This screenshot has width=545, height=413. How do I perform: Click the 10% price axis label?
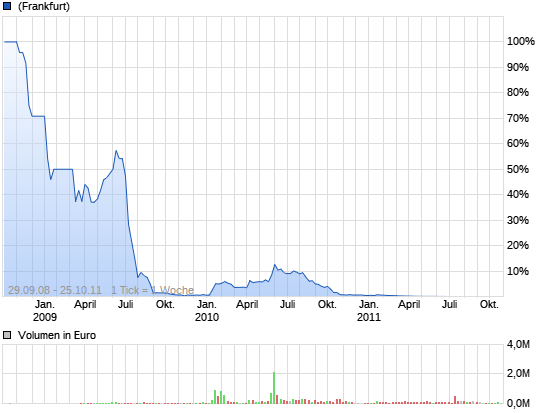point(518,271)
